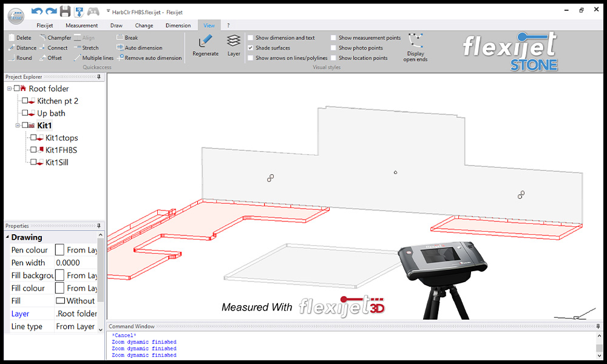Save the project with floppy disk icon
This screenshot has width=607, height=364.
pos(65,12)
